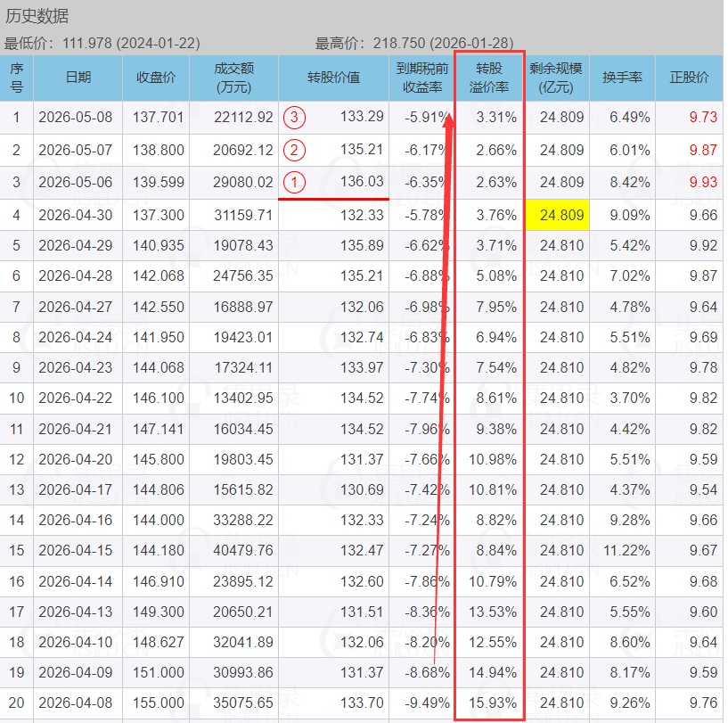The image size is (728, 723).
Task: Click the yellow highlighted 24.809 cell
Action: tap(557, 215)
